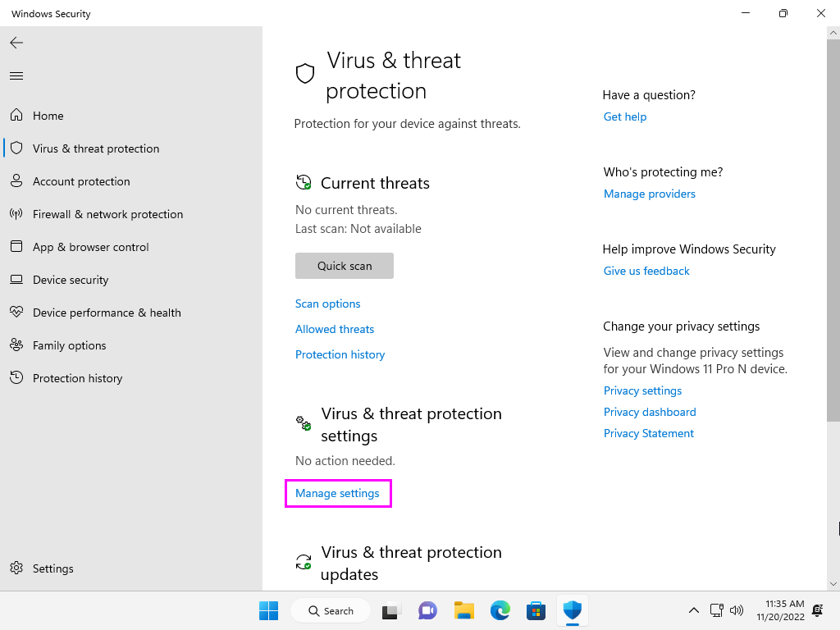Click the Family options people icon
The height and width of the screenshot is (630, 840).
(x=16, y=345)
